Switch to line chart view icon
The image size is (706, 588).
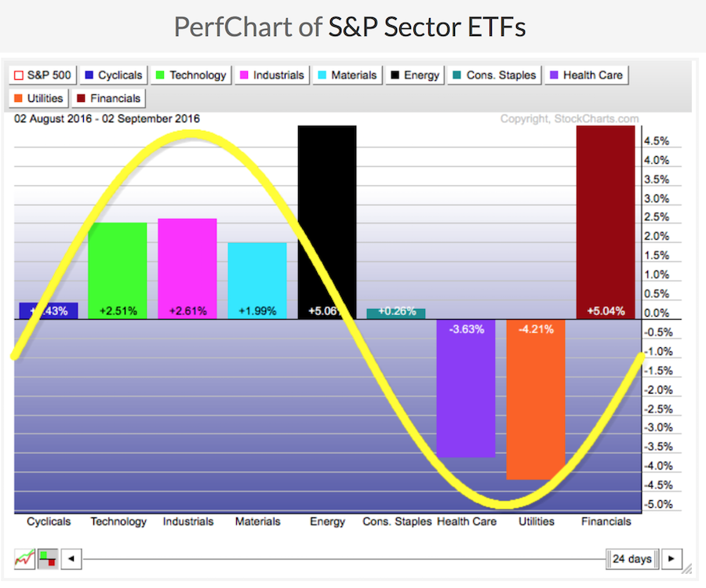24,559
